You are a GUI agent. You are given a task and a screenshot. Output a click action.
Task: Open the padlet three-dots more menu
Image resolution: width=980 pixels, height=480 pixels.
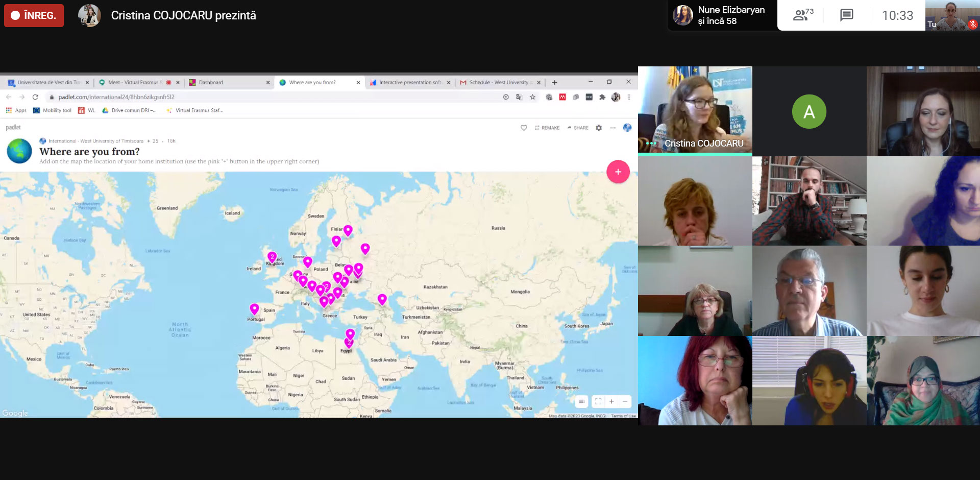pos(612,128)
